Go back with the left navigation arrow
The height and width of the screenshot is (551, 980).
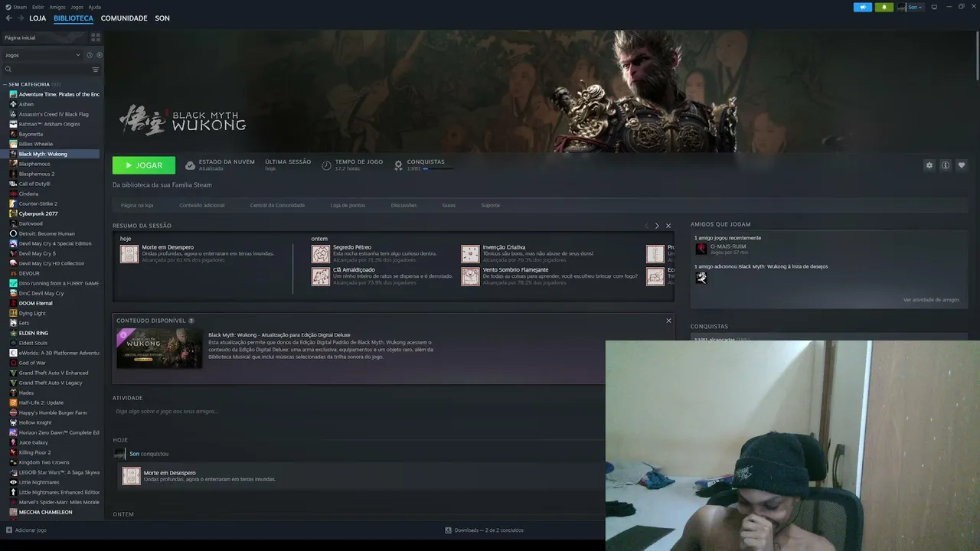click(x=9, y=18)
